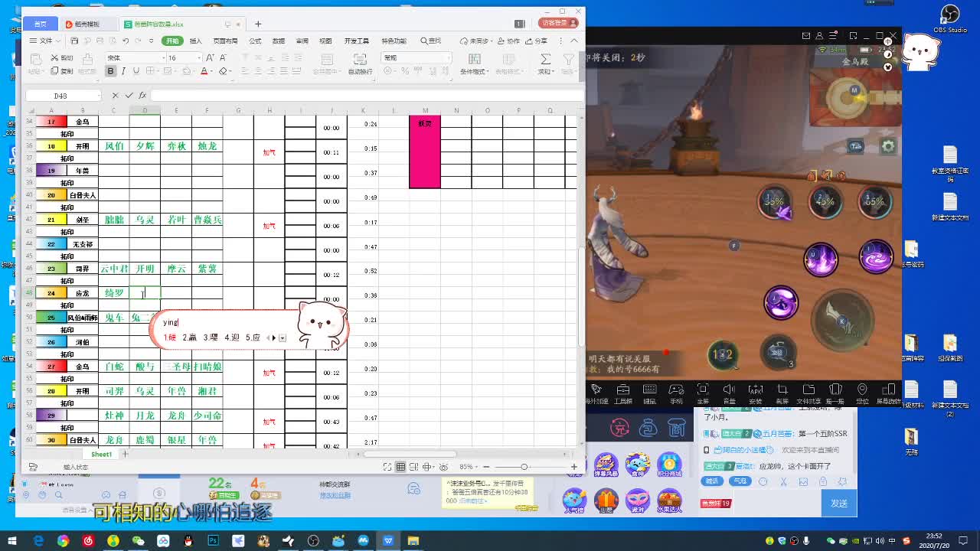The height and width of the screenshot is (551, 980).
Task: Decrease font size with A- icon
Action: (x=224, y=57)
